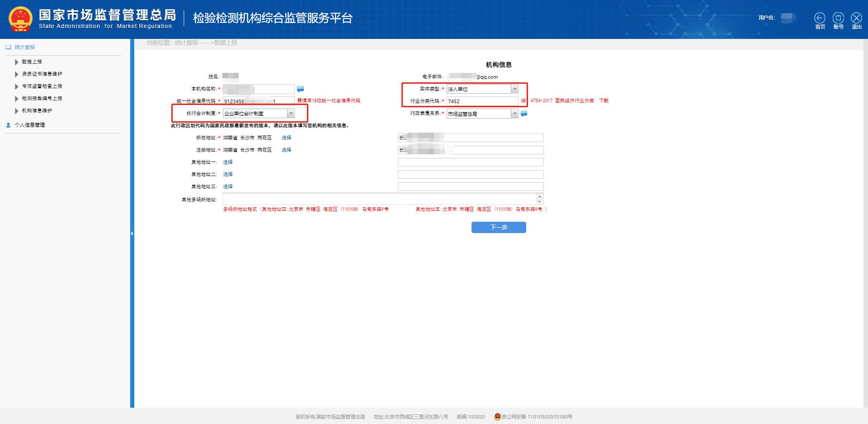Open the 实体类型 dropdown
This screenshot has height=424, width=868.
click(515, 89)
